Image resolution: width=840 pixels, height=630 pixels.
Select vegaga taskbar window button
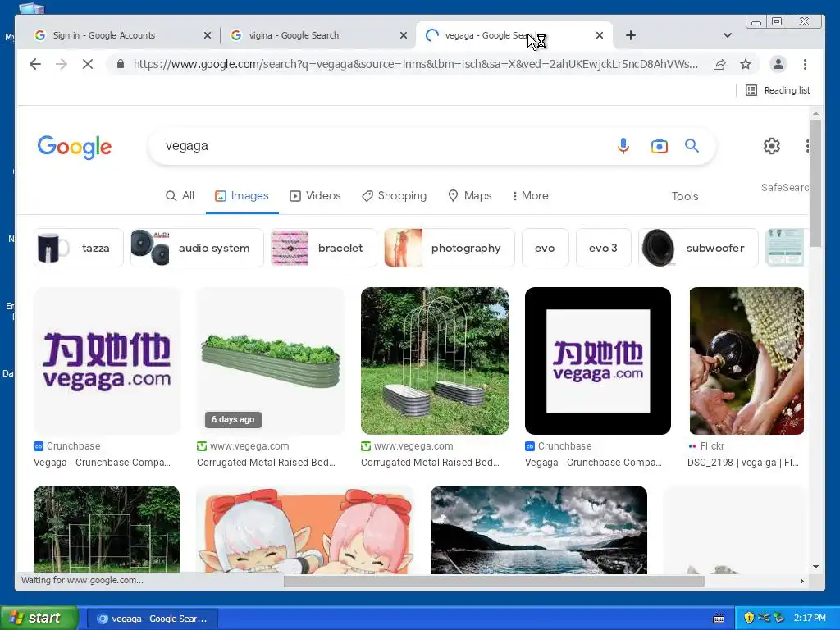(x=152, y=619)
